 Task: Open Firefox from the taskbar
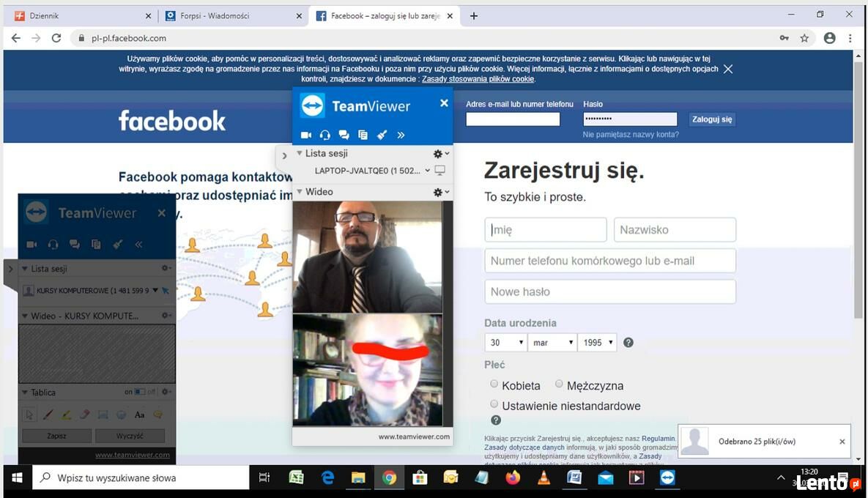tap(513, 477)
